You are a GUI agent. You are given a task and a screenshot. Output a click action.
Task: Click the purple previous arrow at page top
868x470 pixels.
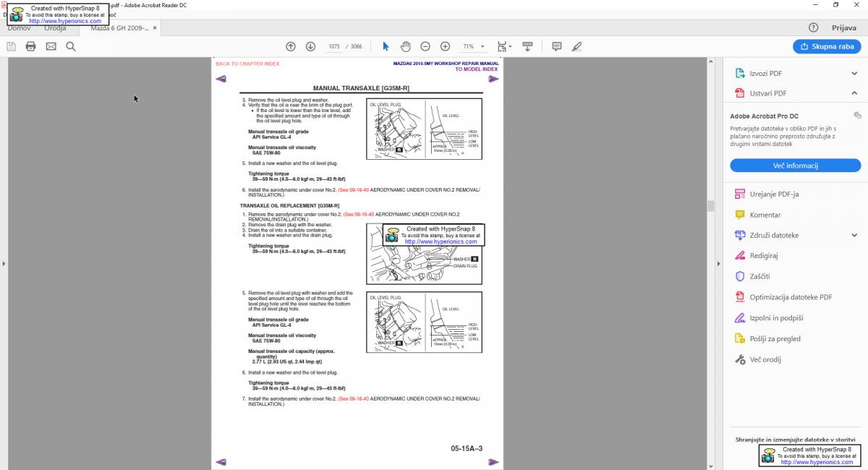click(221, 79)
